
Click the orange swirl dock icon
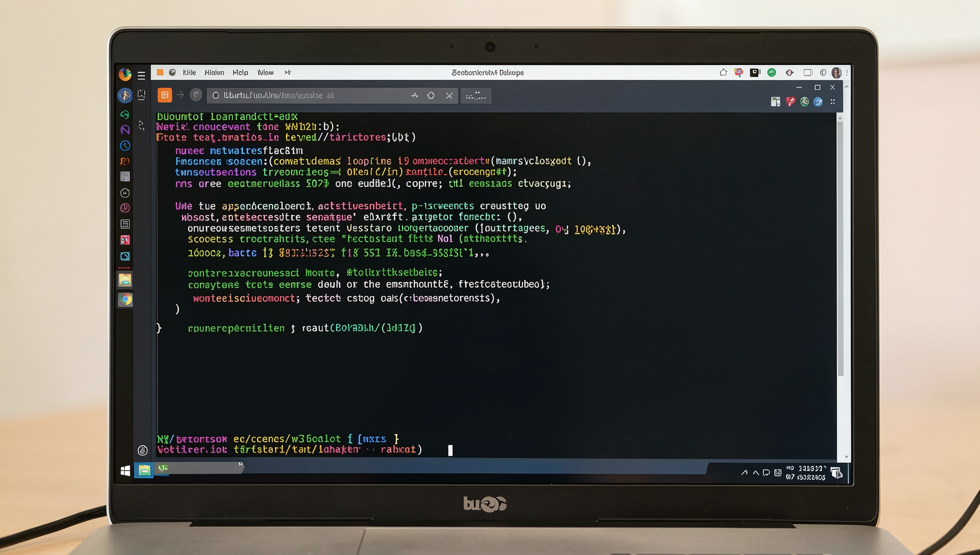pos(125,161)
